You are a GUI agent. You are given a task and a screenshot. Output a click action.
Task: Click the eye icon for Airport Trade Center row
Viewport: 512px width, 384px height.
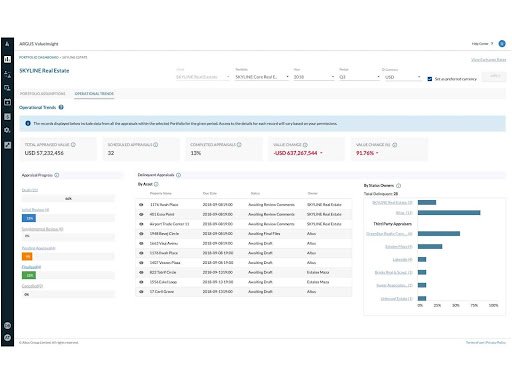(141, 224)
